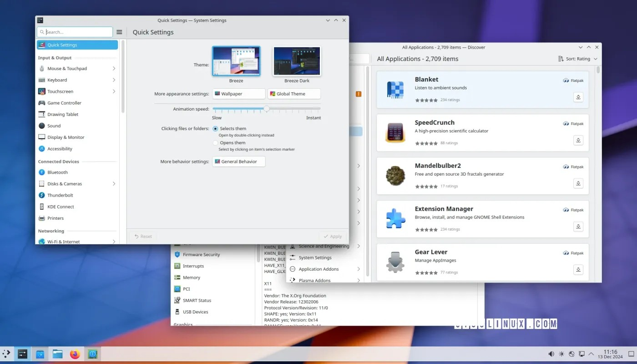This screenshot has height=364, width=637.
Task: Choose 'Selects them' for file clicking behavior
Action: tap(215, 128)
